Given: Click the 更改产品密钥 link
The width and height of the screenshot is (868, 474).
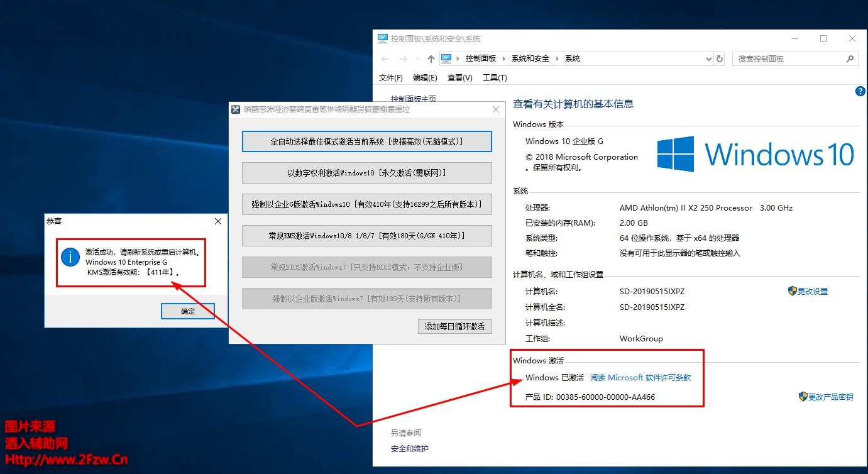Looking at the screenshot, I should [831, 397].
